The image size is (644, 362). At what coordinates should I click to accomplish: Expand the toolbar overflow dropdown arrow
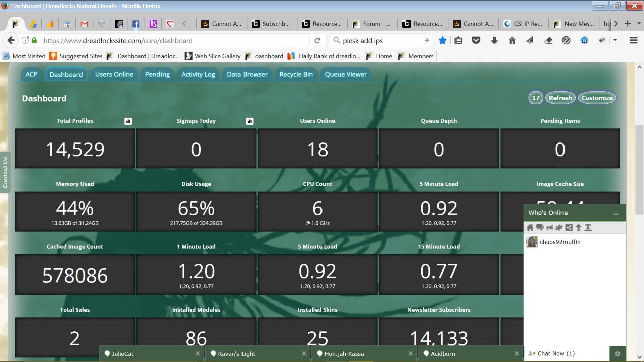[615, 41]
